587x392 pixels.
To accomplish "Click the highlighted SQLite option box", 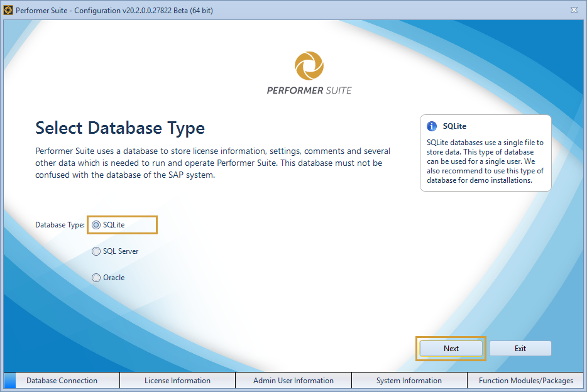I will coord(122,224).
